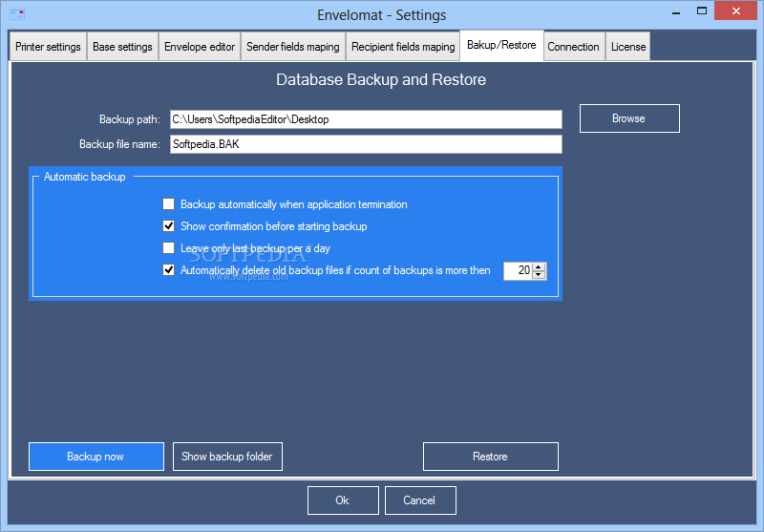
Task: Increase backup count with the up arrow
Action: (x=539, y=267)
